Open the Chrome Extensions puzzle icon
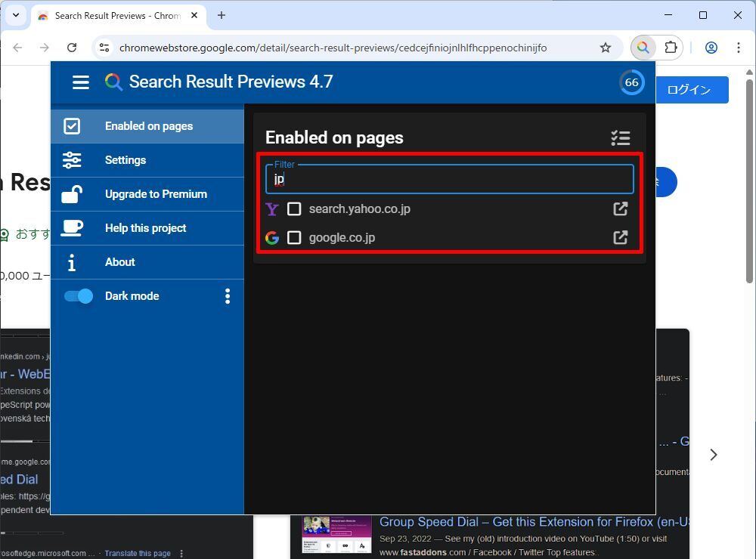This screenshot has width=756, height=559. 671,48
